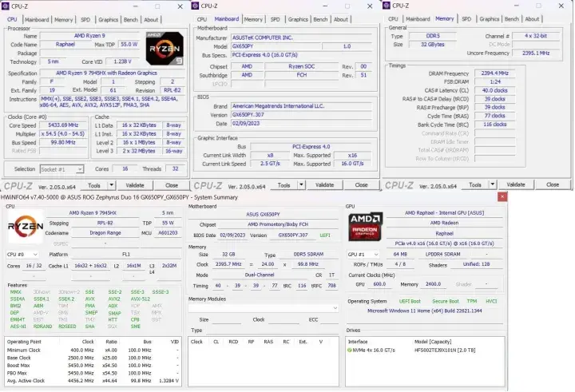575x392 pixels.
Task: Click the Multiplier value x 54.5
Action: (x=63, y=134)
